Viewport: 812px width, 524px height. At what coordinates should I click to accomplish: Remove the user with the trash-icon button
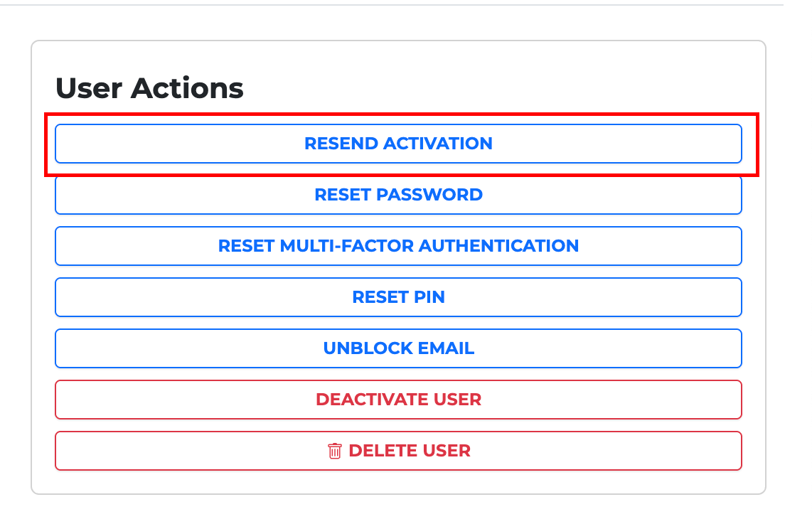click(398, 451)
